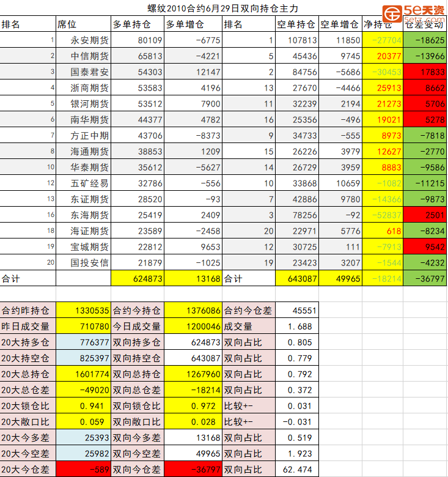Select the 浙商期货 seat cell
This screenshot has width=448, height=477.
coord(83,87)
